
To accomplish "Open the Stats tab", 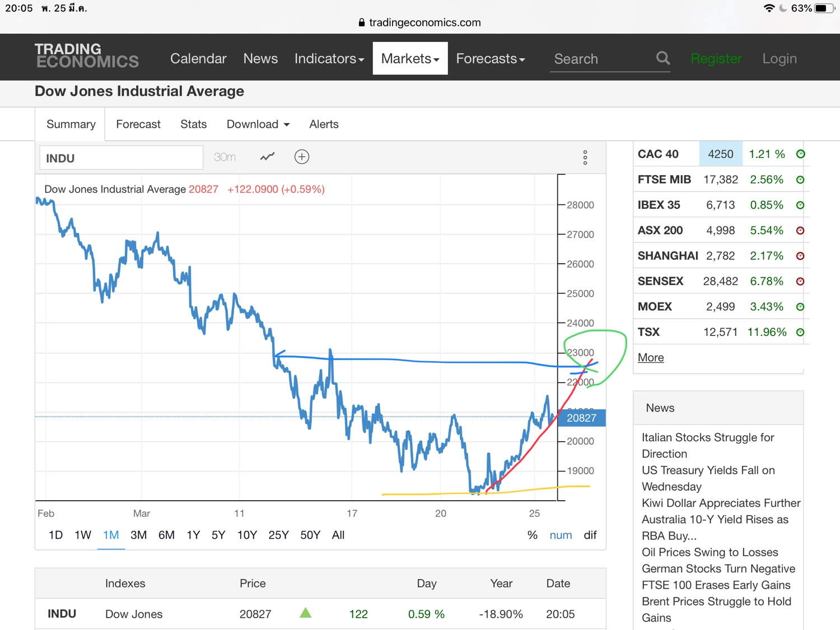I will [193, 124].
